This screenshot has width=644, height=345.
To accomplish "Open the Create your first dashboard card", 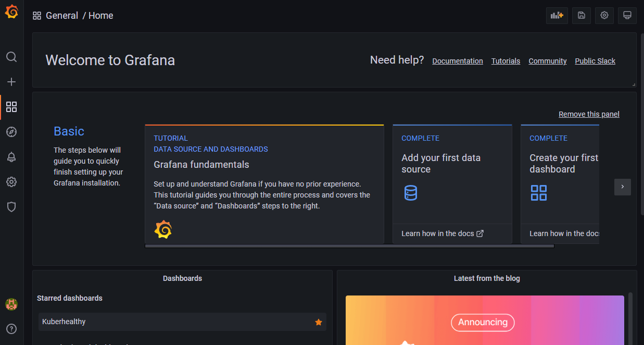I will tap(560, 184).
